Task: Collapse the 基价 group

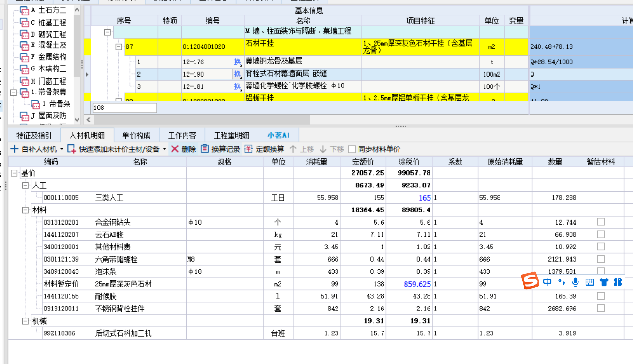Action: tap(14, 173)
